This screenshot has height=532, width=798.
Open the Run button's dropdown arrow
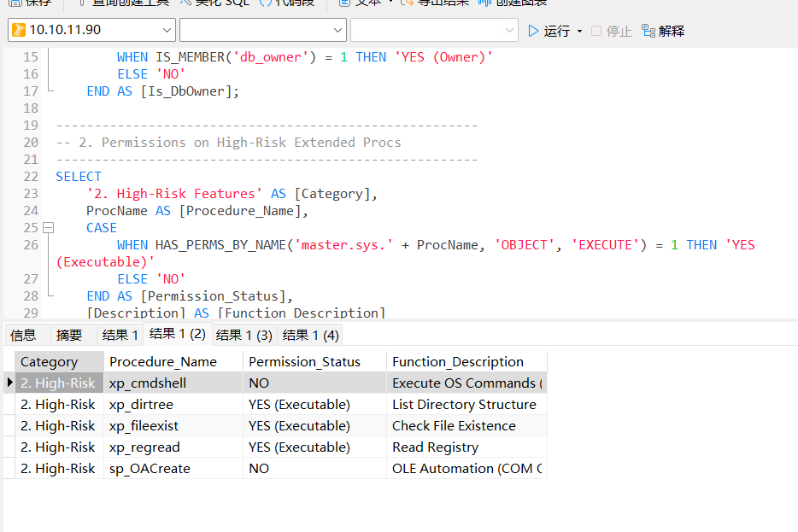pos(579,32)
